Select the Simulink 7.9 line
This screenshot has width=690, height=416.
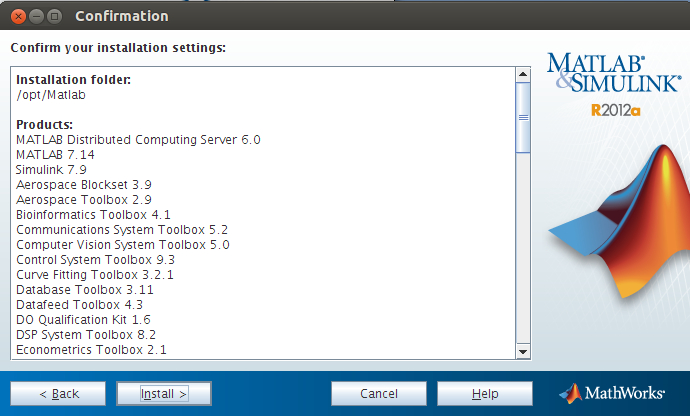(x=51, y=170)
